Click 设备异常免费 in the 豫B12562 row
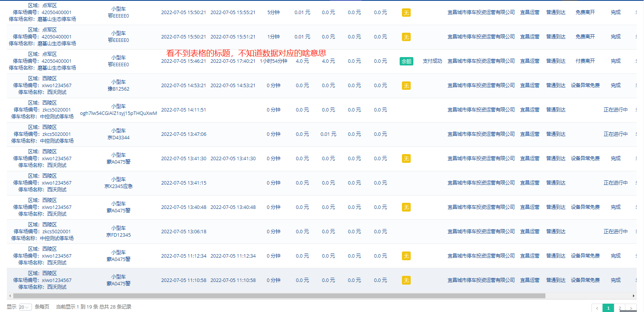Screen dimensions: 644x312 pos(585,86)
